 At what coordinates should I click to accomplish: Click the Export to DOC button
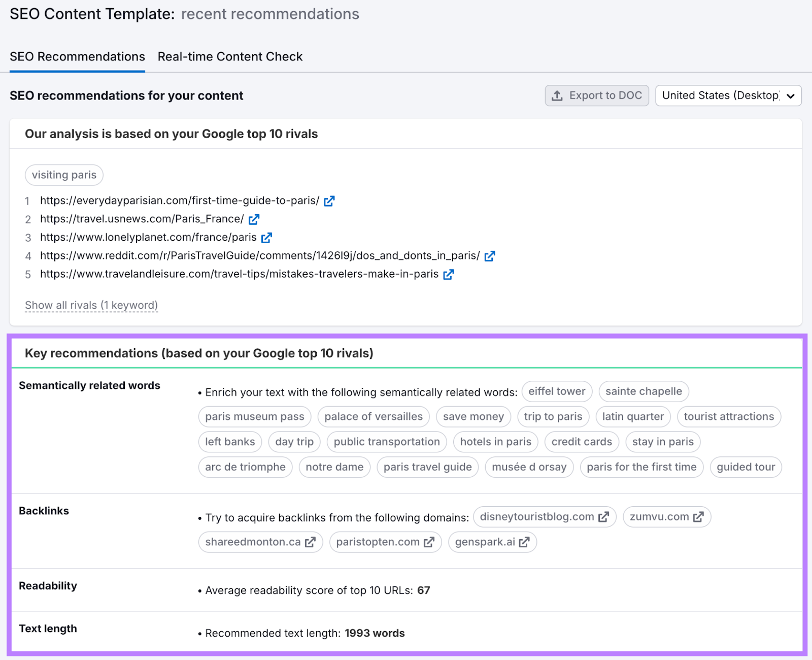click(597, 95)
